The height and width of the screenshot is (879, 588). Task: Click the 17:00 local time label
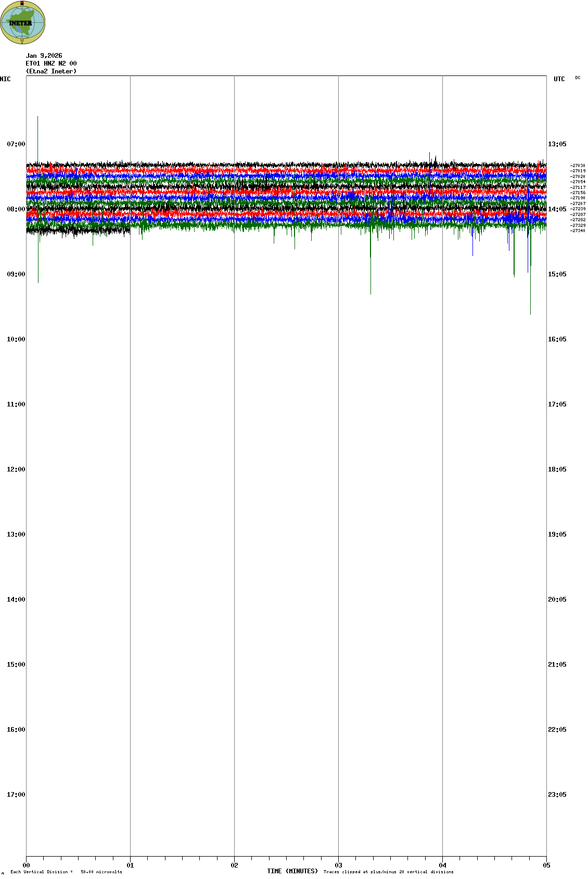click(x=16, y=795)
